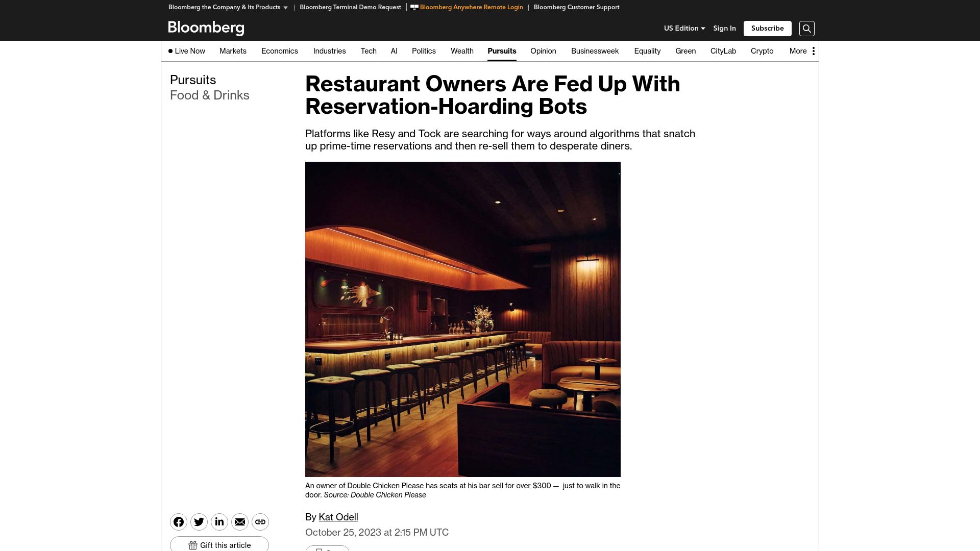Share article on Twitter
Screen dimensions: 980x551
(199, 522)
